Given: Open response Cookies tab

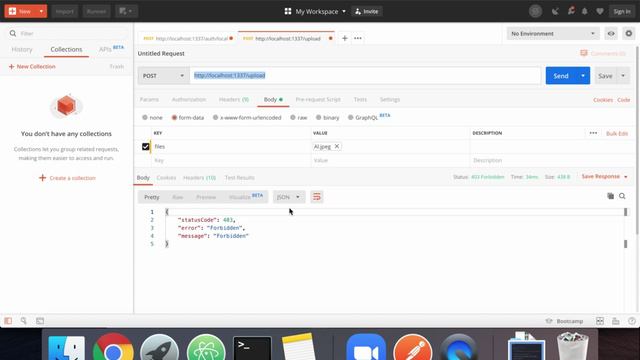Looking at the screenshot, I should [x=166, y=178].
